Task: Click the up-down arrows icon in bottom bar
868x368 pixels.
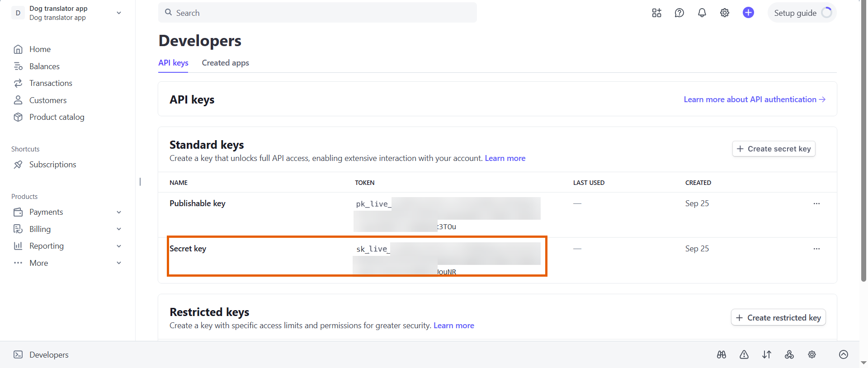Action: click(767, 354)
